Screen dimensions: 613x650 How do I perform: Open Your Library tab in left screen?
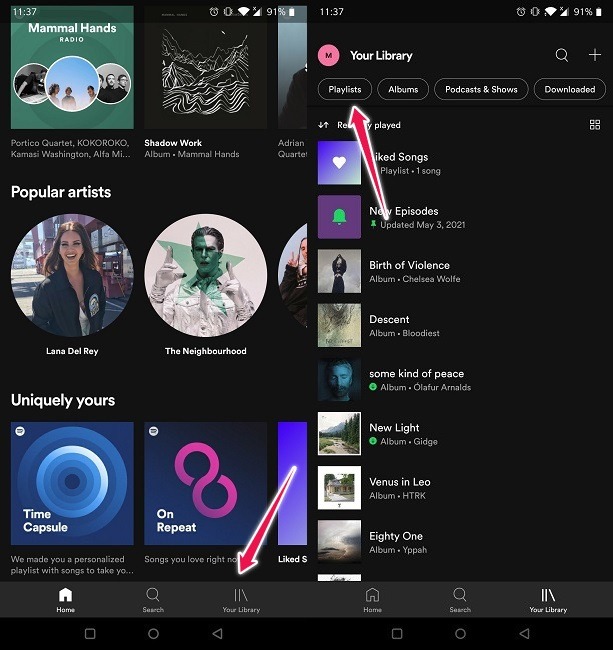tap(241, 600)
